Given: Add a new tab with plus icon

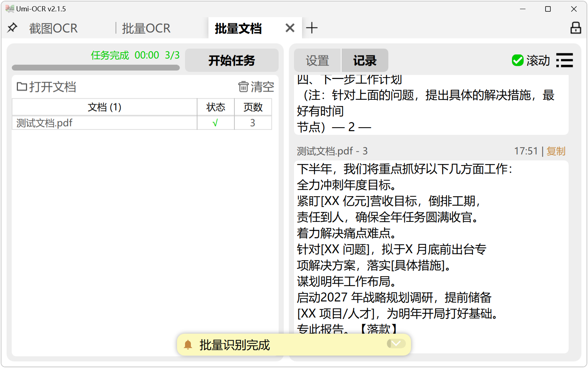Looking at the screenshot, I should click(312, 28).
